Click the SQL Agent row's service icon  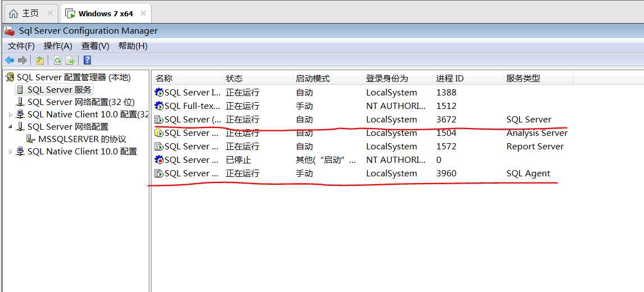pos(159,174)
